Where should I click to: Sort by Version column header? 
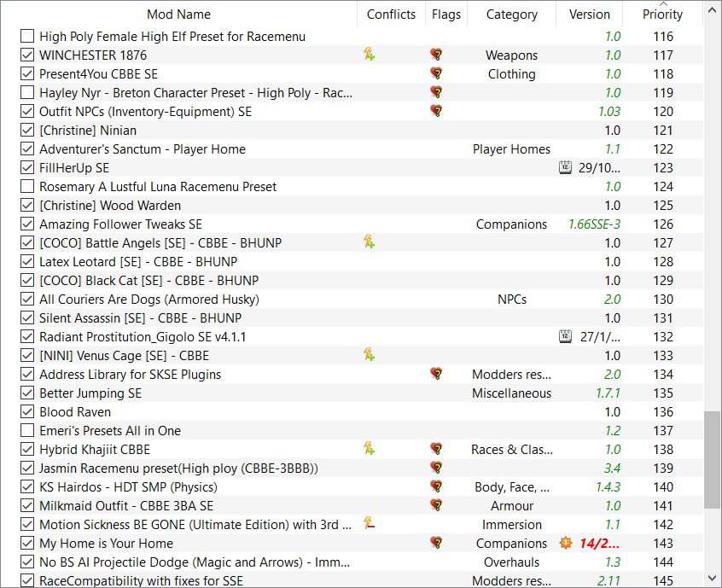click(x=590, y=15)
